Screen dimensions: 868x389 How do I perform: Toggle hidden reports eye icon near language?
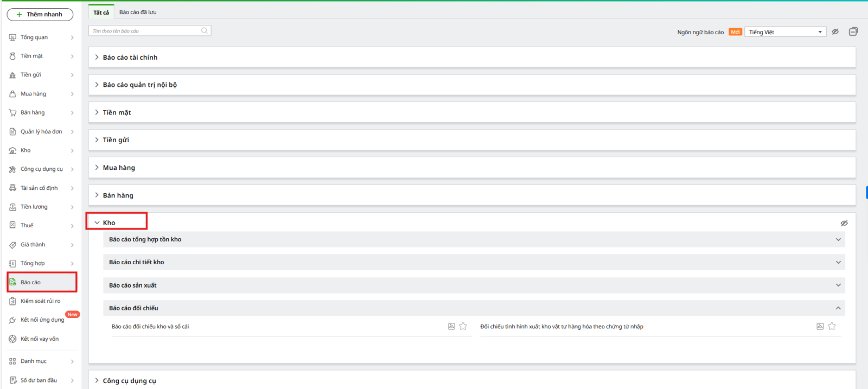(x=835, y=31)
